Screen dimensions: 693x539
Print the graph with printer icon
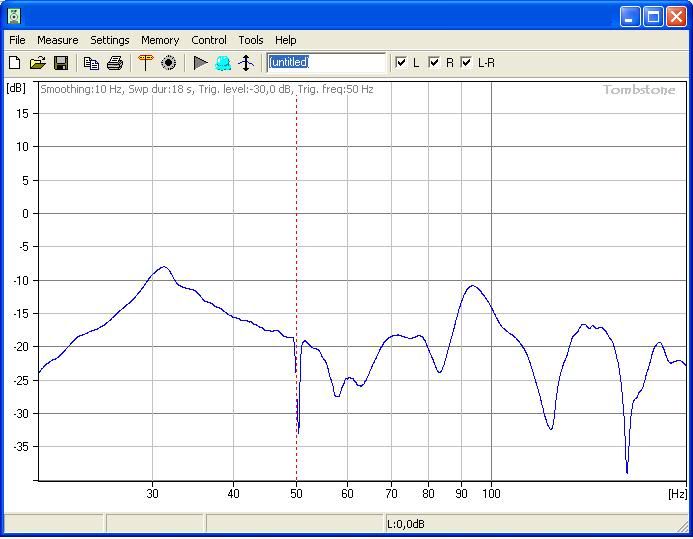[x=115, y=63]
